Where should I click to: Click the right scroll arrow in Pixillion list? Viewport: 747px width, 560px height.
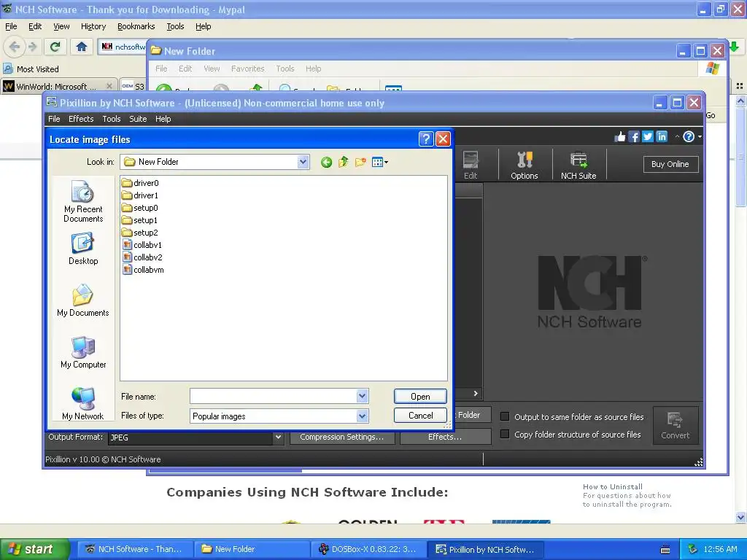click(476, 393)
